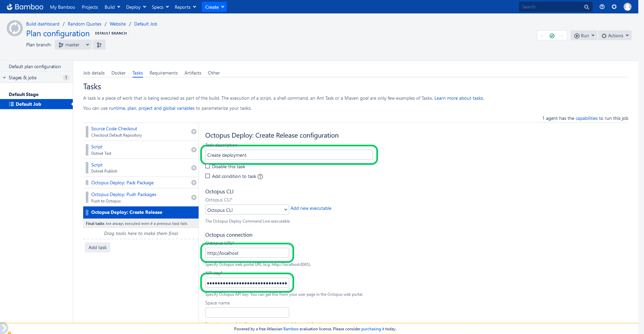Click the API key input field
Viewport: 644px width, 334px height.
(247, 283)
